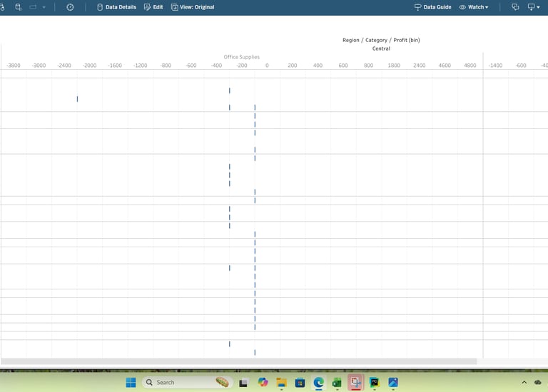The width and height of the screenshot is (548, 392).
Task: Open Task View from taskbar
Action: (x=243, y=383)
